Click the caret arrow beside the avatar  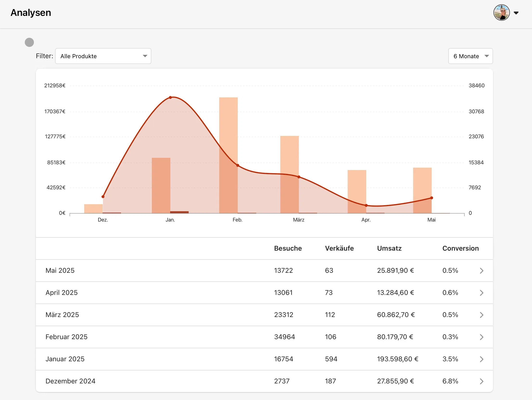[x=516, y=13]
